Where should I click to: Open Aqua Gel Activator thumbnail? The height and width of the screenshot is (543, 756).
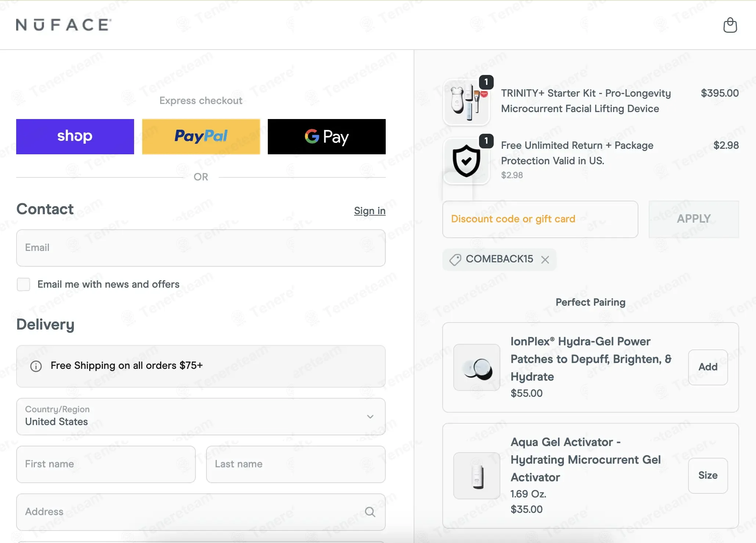coord(476,475)
